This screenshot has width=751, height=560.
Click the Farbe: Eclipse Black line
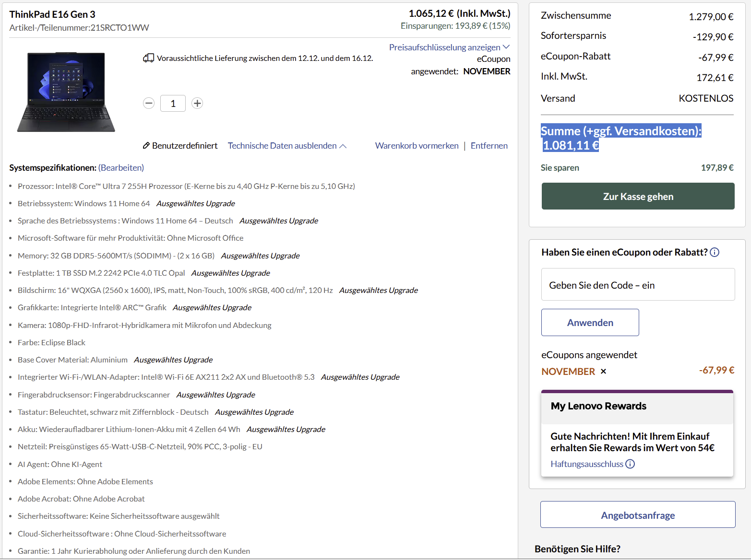click(x=51, y=342)
